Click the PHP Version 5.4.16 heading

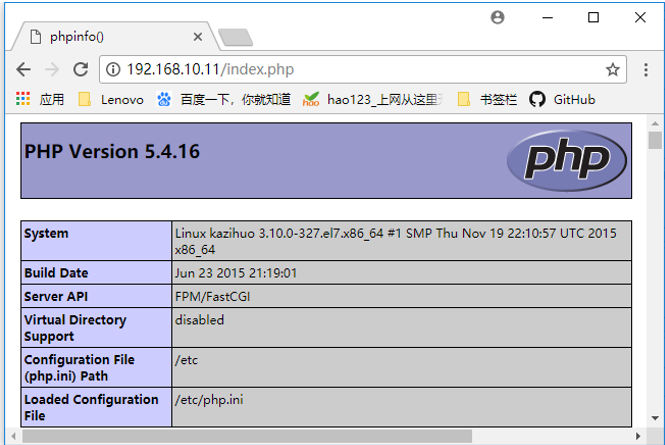112,152
